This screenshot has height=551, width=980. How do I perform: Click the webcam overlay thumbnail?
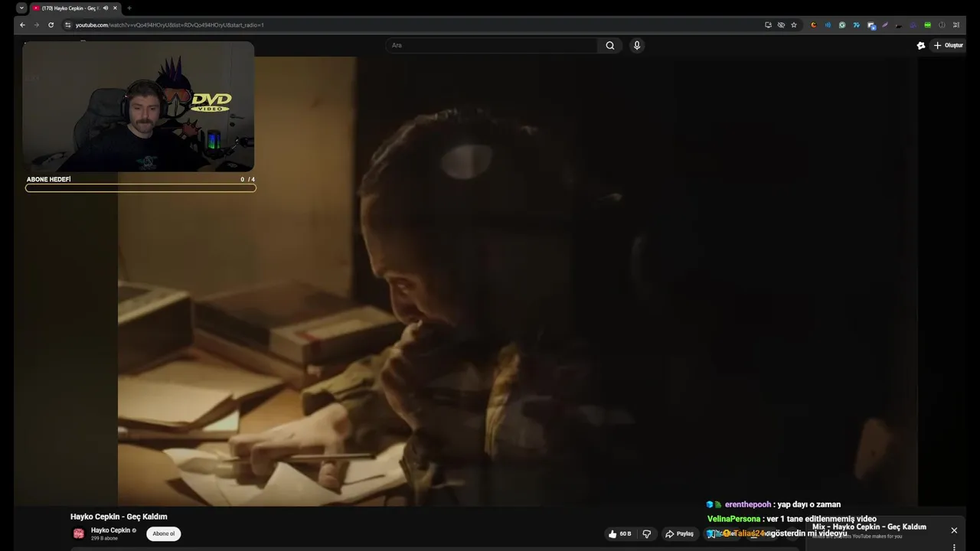(x=138, y=106)
